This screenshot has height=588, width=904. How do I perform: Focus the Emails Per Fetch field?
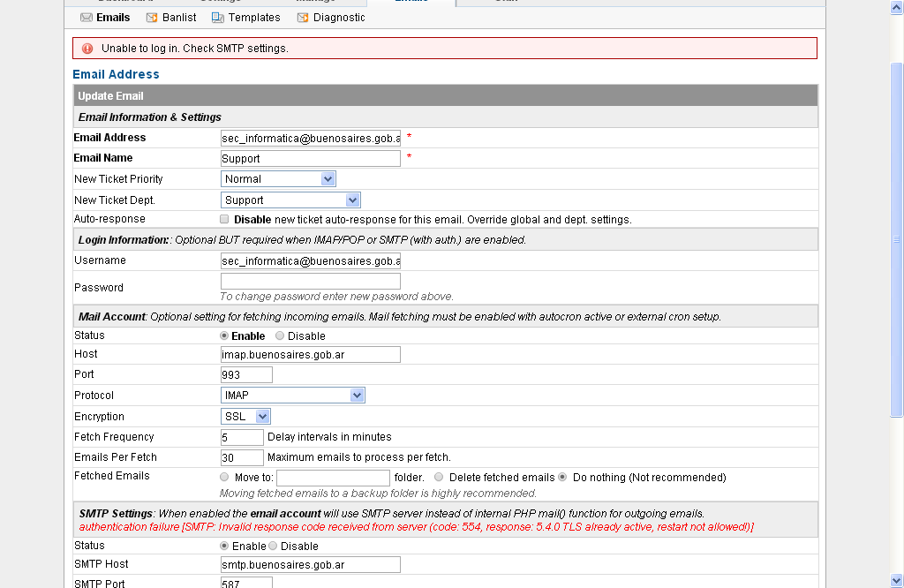[242, 457]
